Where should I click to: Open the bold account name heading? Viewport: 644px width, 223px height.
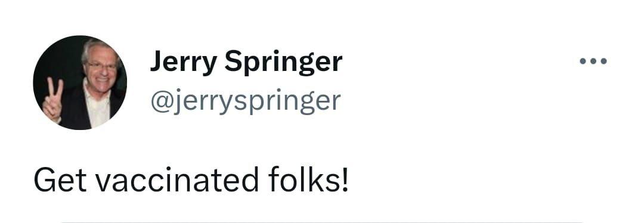(246, 62)
